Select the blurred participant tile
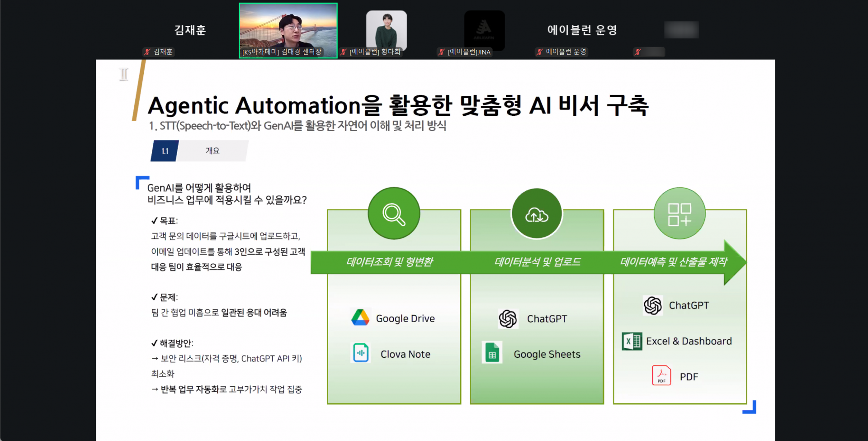The height and width of the screenshot is (441, 868). click(x=681, y=30)
